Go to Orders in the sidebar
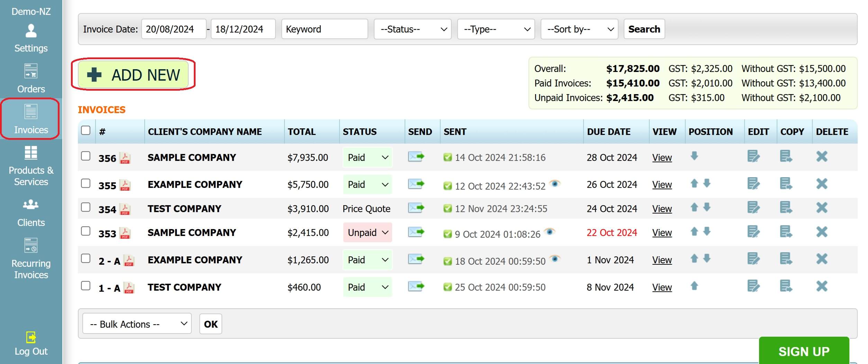868x364 pixels. point(31,79)
